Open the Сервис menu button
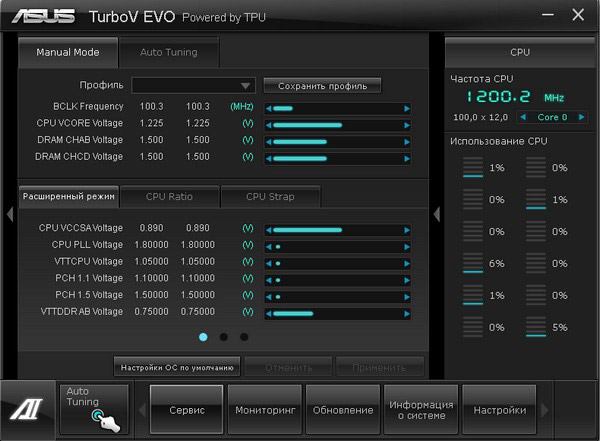 pyautogui.click(x=187, y=410)
